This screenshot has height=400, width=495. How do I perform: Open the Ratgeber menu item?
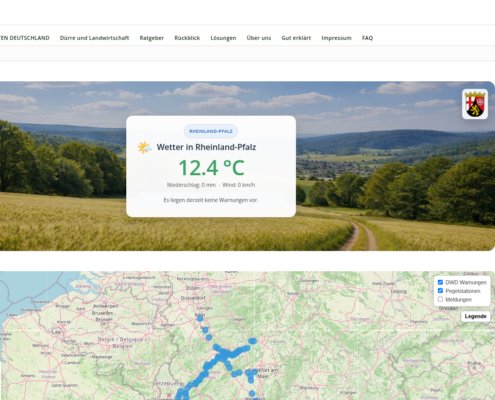click(152, 38)
